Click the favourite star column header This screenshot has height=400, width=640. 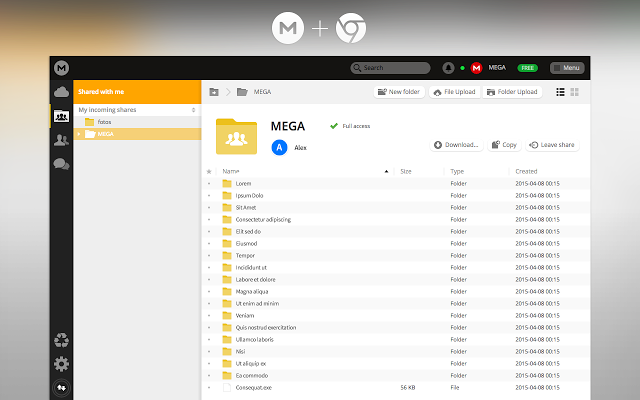(x=209, y=171)
